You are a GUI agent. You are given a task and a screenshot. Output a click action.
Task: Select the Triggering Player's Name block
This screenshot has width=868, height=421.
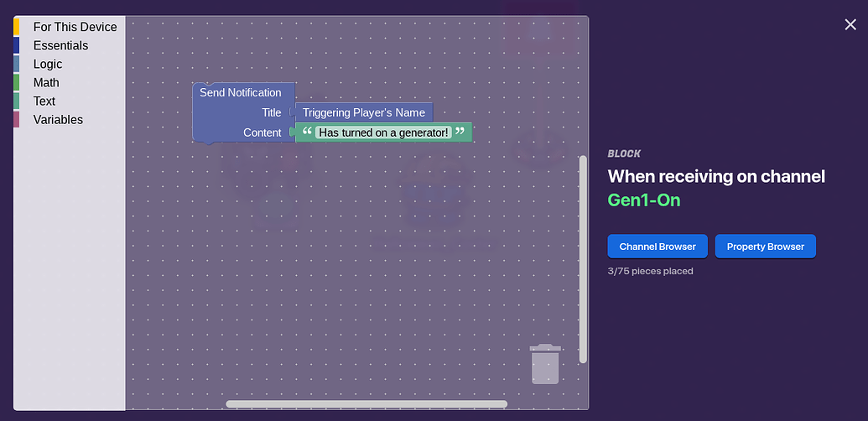(x=364, y=112)
